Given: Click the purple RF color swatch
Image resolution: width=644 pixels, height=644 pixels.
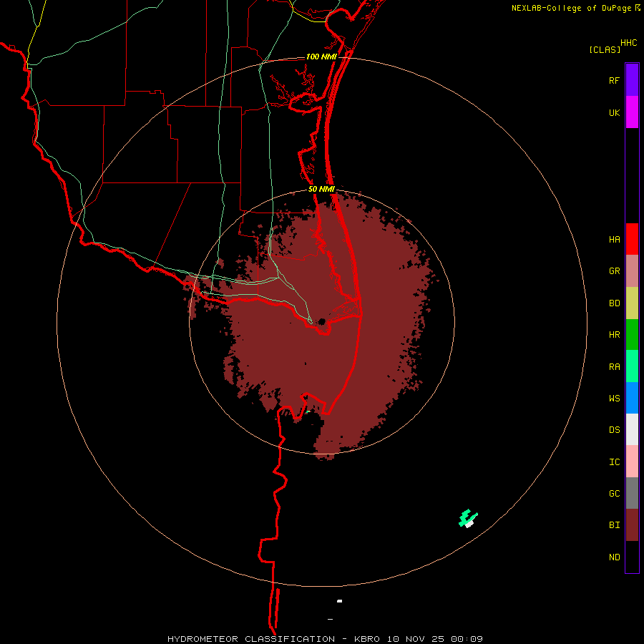Looking at the screenshot, I should [632, 80].
